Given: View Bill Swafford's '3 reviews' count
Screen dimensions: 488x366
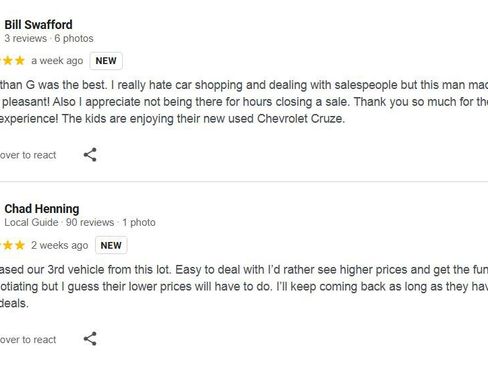Looking at the screenshot, I should [x=26, y=38].
